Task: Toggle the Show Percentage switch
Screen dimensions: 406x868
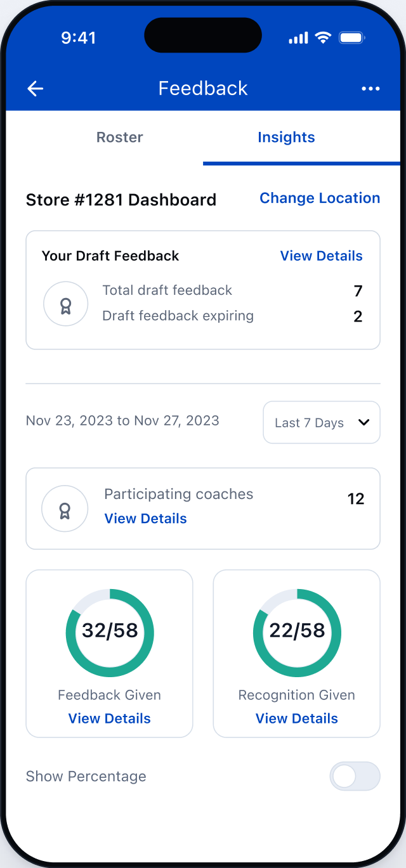Action: point(355,776)
